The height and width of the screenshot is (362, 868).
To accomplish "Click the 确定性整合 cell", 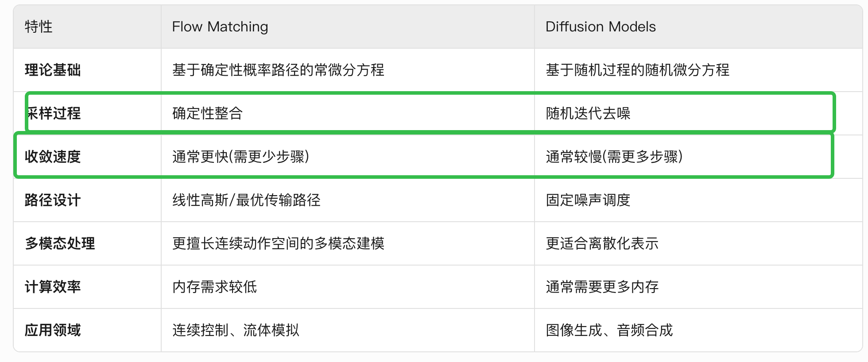I will (207, 114).
